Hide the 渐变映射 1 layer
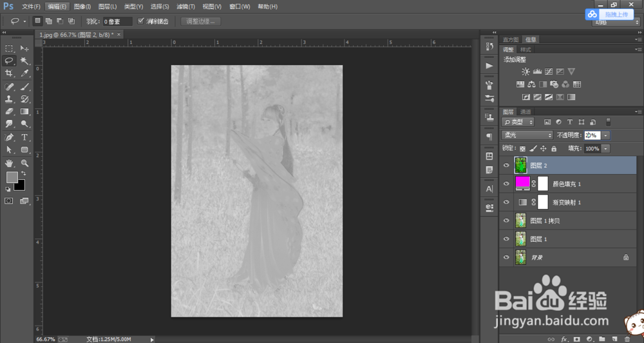 tap(506, 202)
